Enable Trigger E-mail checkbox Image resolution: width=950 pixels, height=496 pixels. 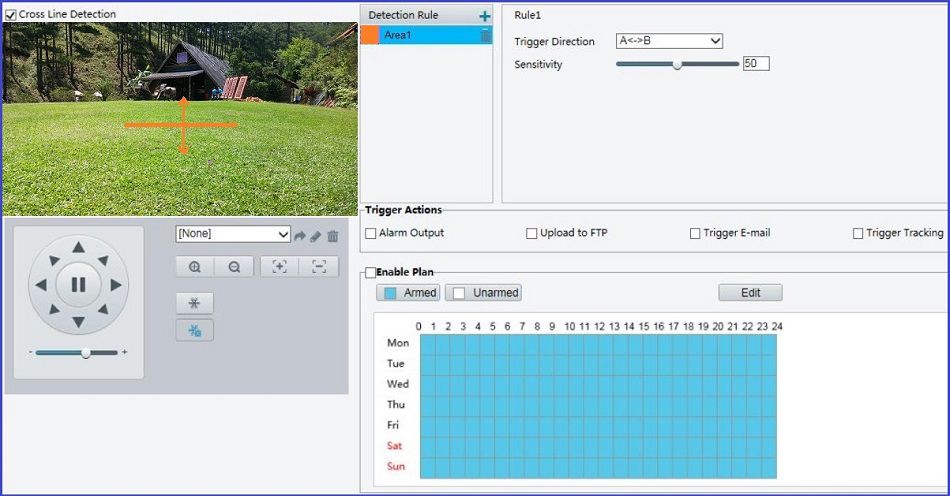click(695, 233)
